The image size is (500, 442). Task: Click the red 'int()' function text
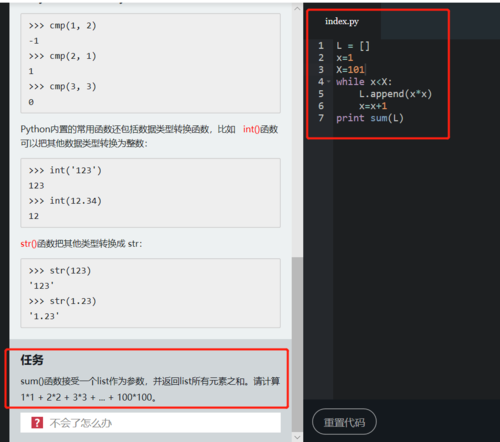click(x=251, y=129)
